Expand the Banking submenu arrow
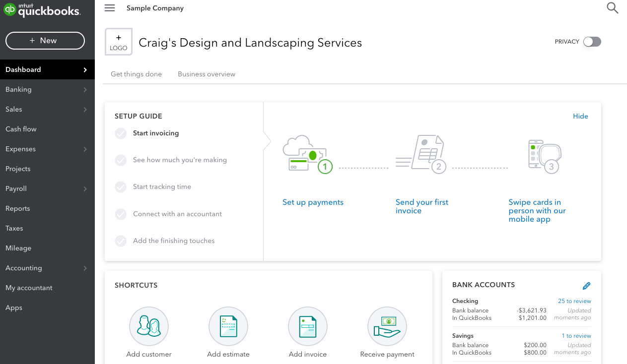 pyautogui.click(x=85, y=90)
